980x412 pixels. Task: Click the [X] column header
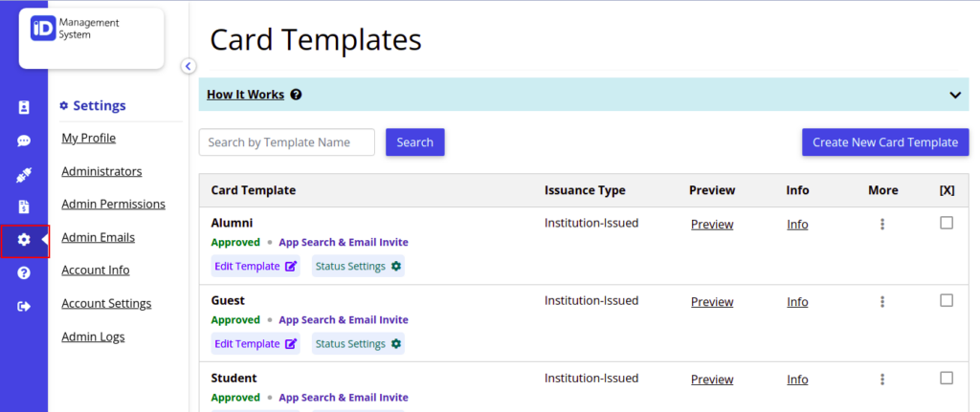pyautogui.click(x=947, y=190)
